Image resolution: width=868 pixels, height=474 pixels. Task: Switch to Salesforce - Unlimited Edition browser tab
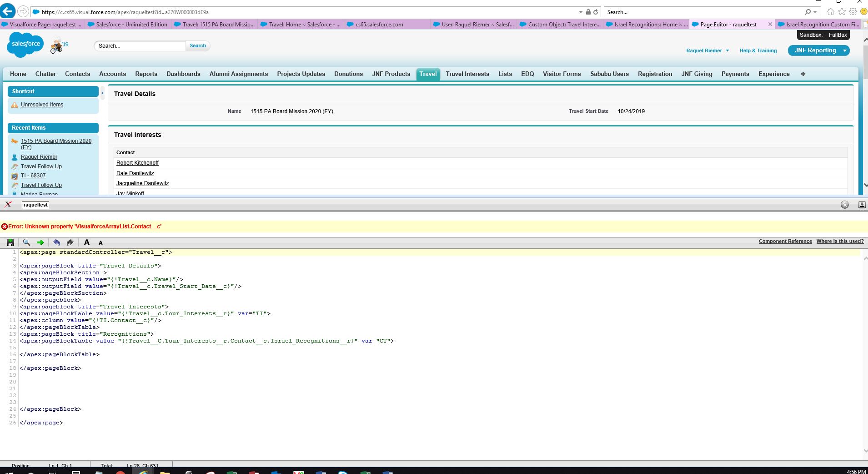128,25
